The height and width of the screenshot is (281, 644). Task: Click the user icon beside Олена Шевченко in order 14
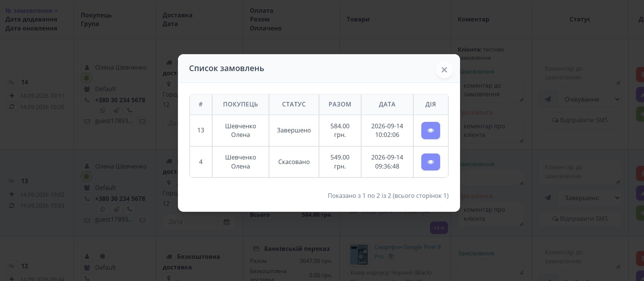87,68
